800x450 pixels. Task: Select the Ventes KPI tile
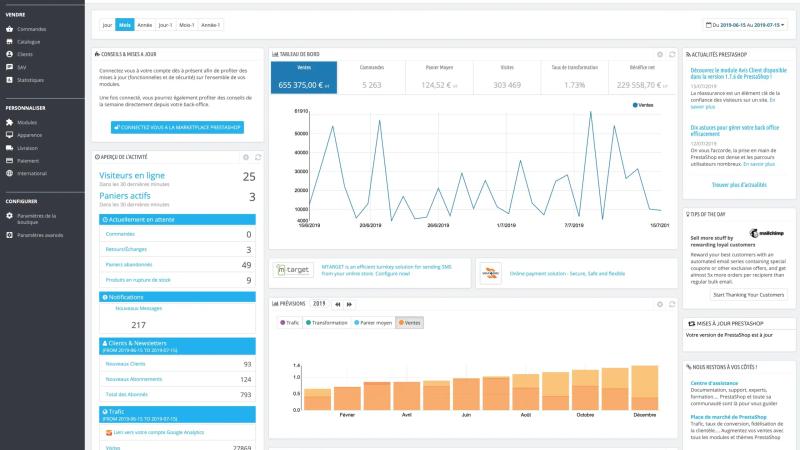tap(304, 77)
